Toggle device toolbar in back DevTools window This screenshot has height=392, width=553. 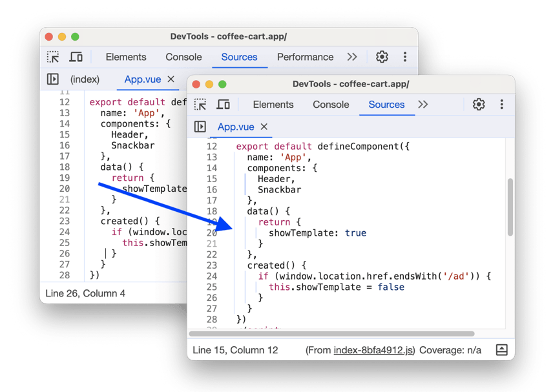coord(76,57)
